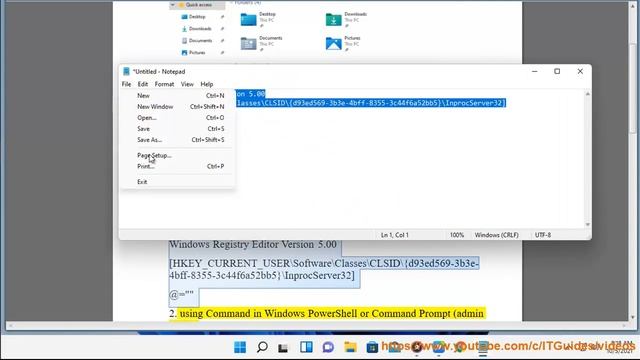Click the Downloads folder icon in Explorer picture
Image resolution: width=640 pixels, height=360 pixels.
tap(333, 19)
